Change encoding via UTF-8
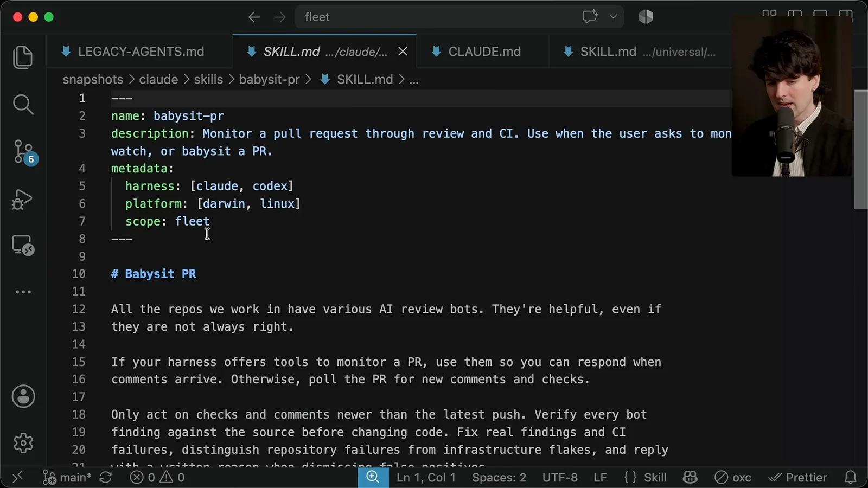Image resolution: width=868 pixels, height=488 pixels. pyautogui.click(x=560, y=477)
